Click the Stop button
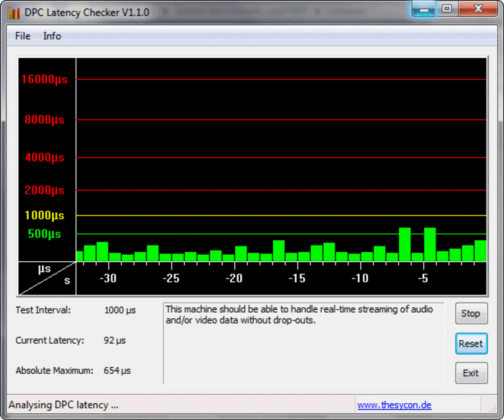 [x=471, y=314]
